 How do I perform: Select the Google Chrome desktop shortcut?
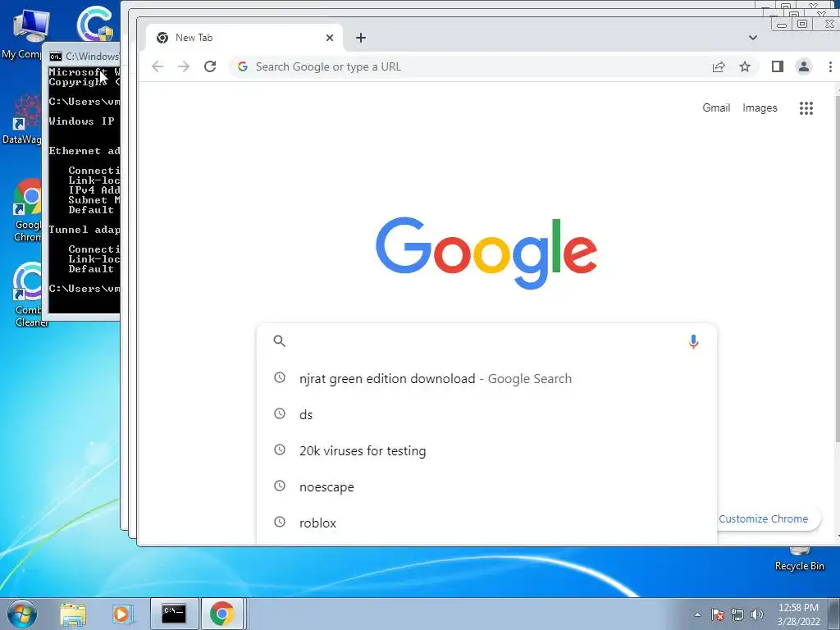(x=27, y=210)
